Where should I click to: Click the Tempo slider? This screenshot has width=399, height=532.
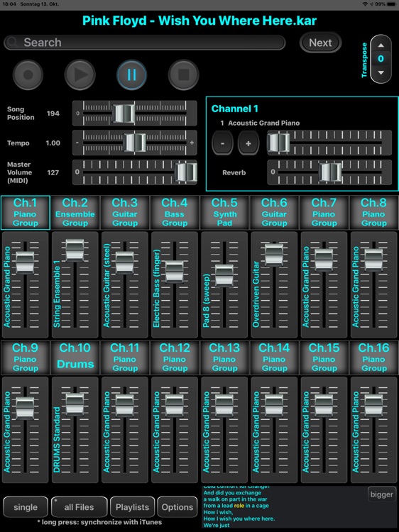134,143
